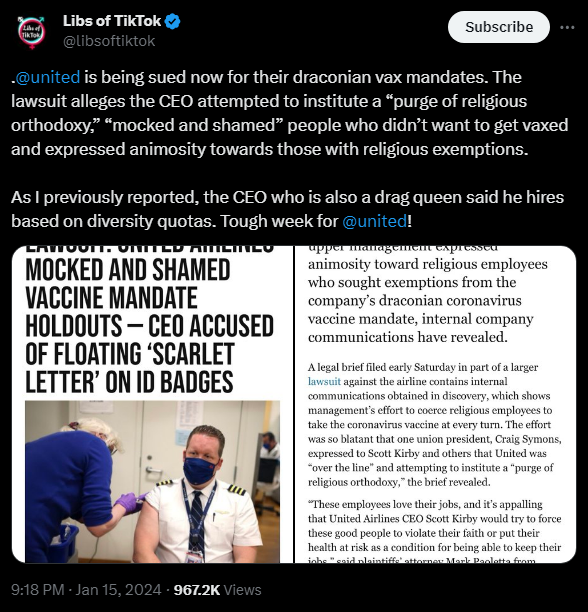Click the 'lawsuit' hyperlink in the article
Screen dimensions: 588x612
pos(324,381)
